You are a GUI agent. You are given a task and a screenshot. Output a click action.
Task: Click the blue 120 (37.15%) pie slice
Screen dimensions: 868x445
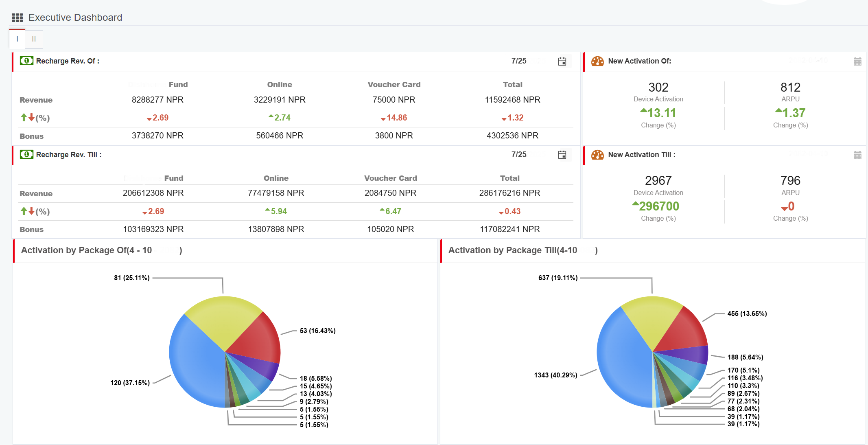pyautogui.click(x=195, y=366)
